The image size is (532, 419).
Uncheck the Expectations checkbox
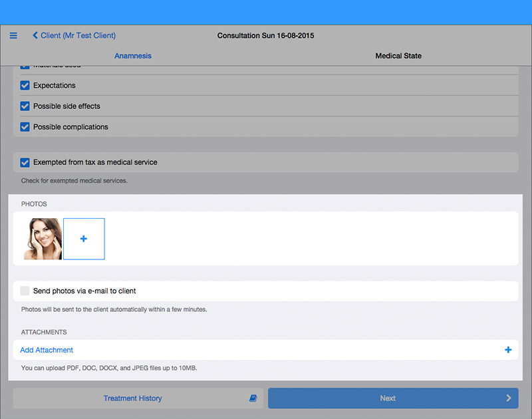[x=25, y=86]
